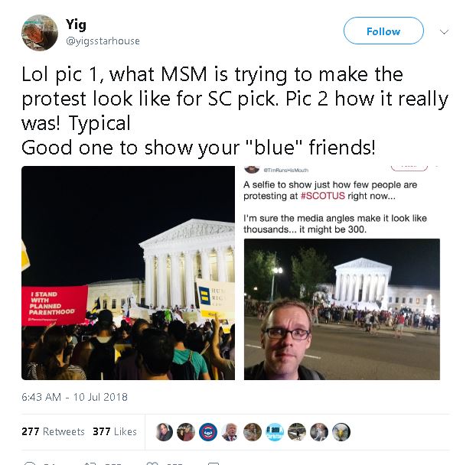
Task: Open the Trump photo liker avatar
Action: (x=230, y=432)
